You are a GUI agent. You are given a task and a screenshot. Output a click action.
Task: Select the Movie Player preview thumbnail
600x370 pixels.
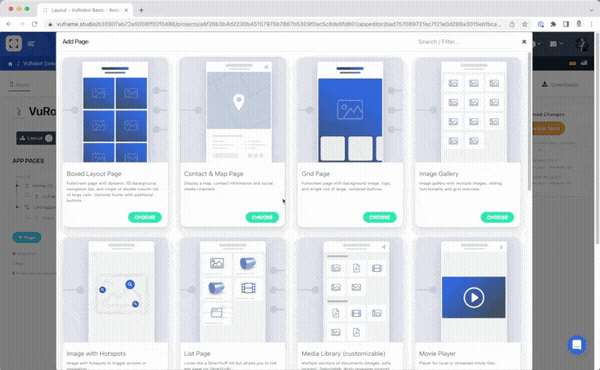(x=468, y=290)
